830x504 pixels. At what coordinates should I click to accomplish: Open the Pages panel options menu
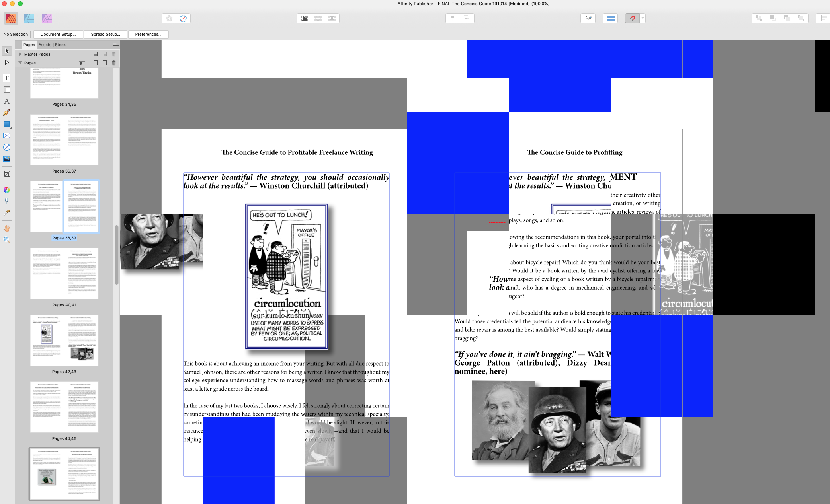tap(115, 45)
